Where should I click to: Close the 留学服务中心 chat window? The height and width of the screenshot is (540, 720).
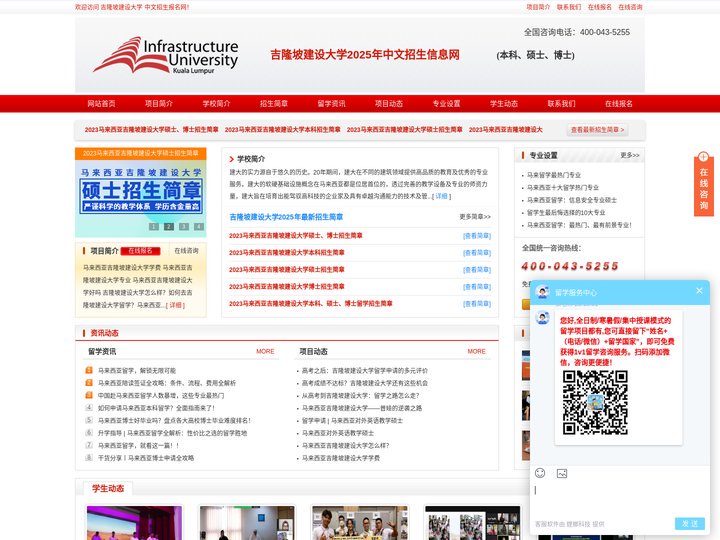point(699,291)
